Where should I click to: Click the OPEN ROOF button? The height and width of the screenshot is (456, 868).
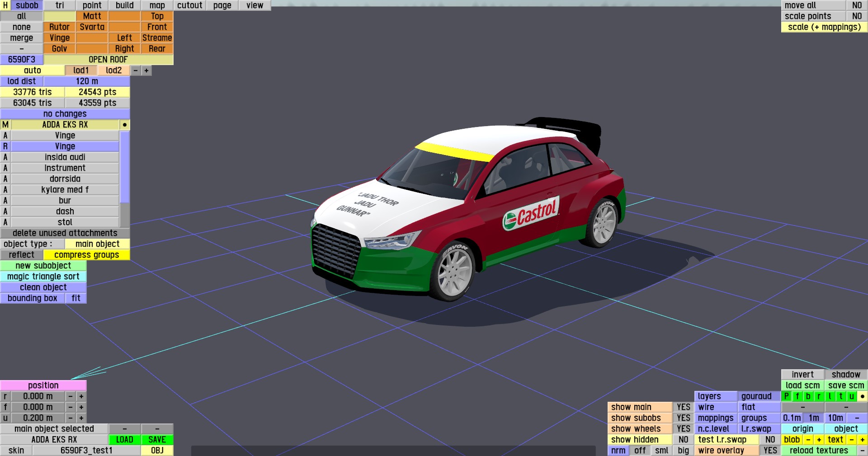[x=108, y=60]
